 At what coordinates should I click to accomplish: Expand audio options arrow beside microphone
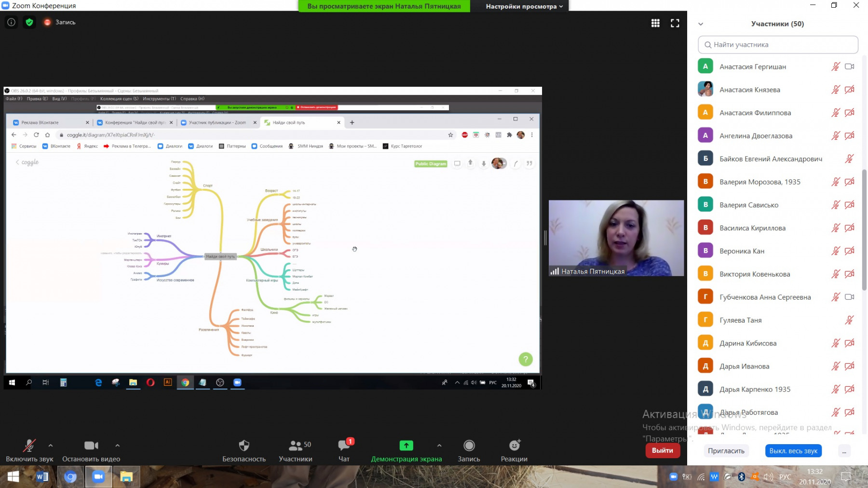[51, 445]
